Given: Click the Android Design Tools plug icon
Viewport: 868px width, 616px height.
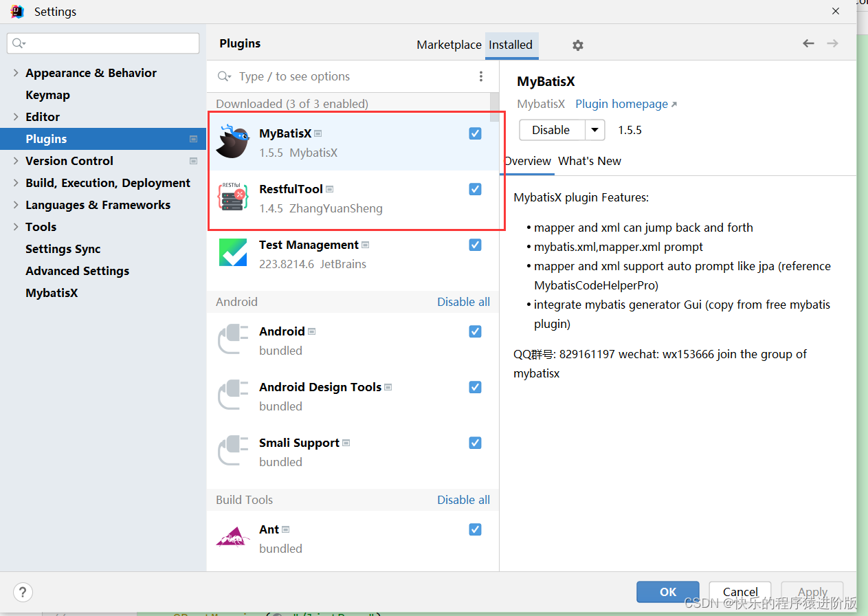Looking at the screenshot, I should coord(233,395).
